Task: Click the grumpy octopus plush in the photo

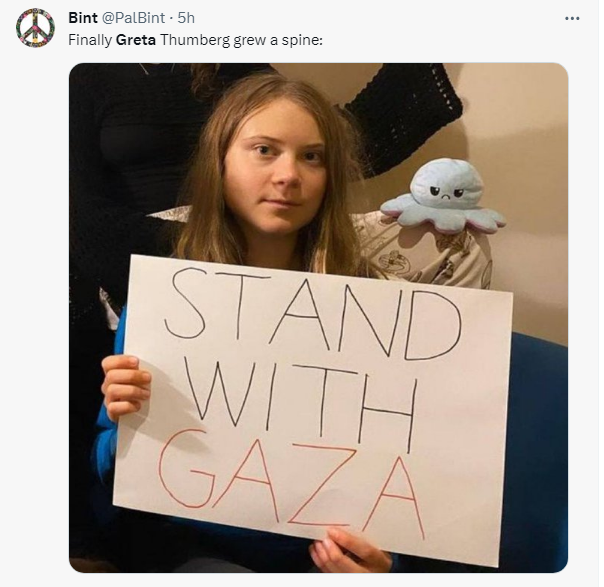Action: tap(443, 196)
